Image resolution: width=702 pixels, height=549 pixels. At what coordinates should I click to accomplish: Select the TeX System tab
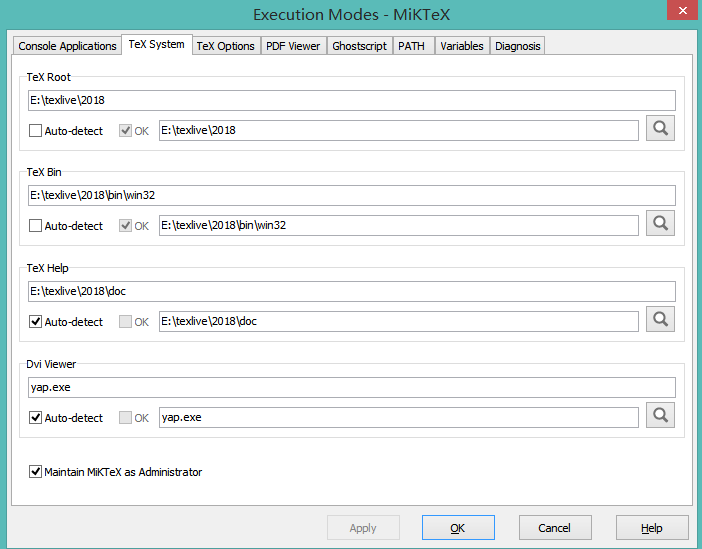pos(157,44)
